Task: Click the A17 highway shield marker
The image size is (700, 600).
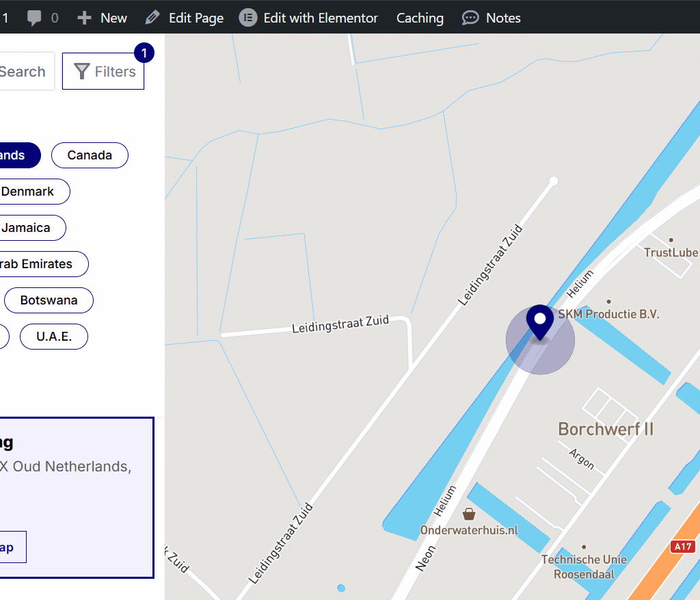Action: 683,547
